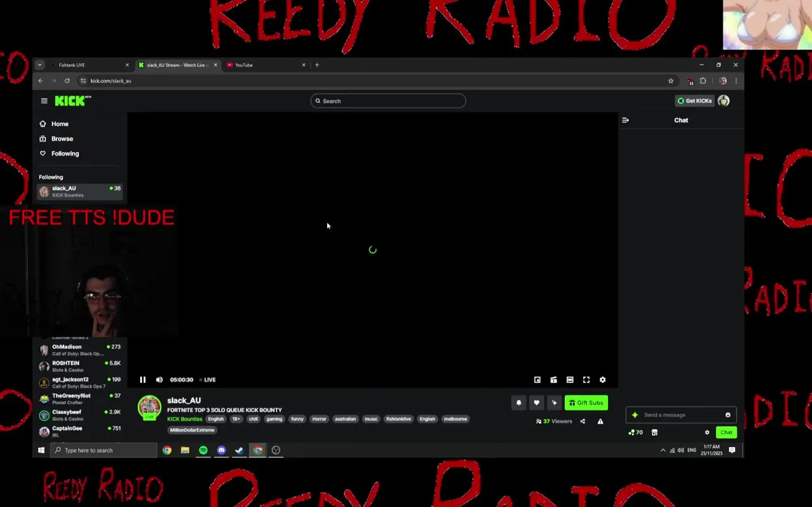
Task: Open the emote picker in chat
Action: tap(728, 415)
